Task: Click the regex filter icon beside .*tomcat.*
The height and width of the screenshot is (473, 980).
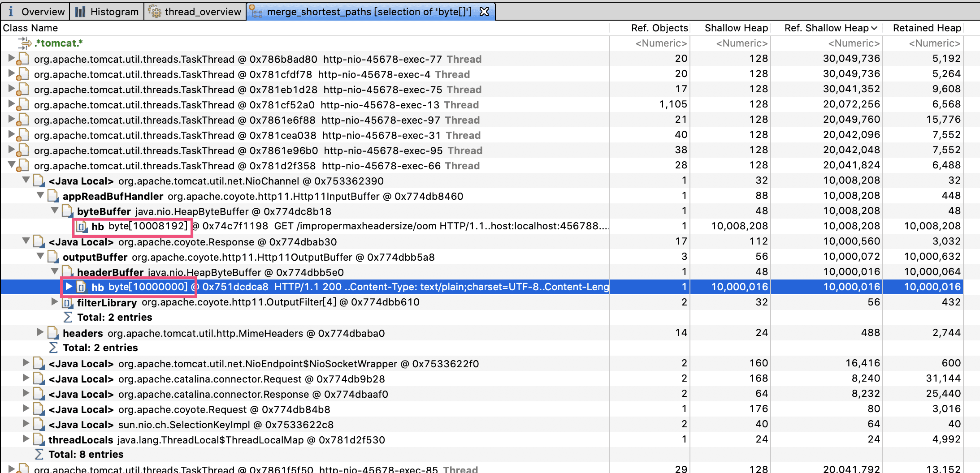Action: (x=24, y=43)
